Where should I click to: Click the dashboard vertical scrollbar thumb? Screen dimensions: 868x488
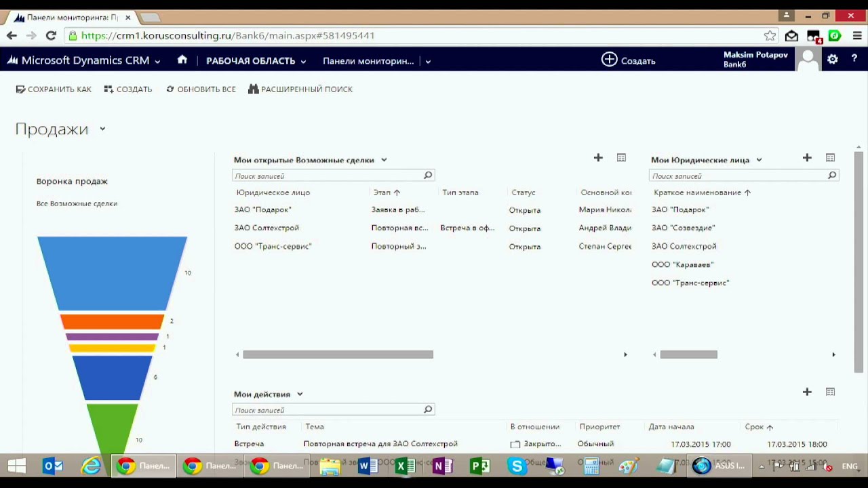859,261
